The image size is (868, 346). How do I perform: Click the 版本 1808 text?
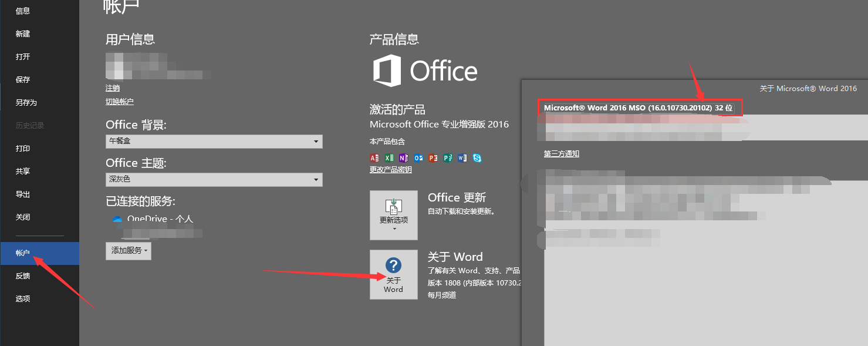475,283
